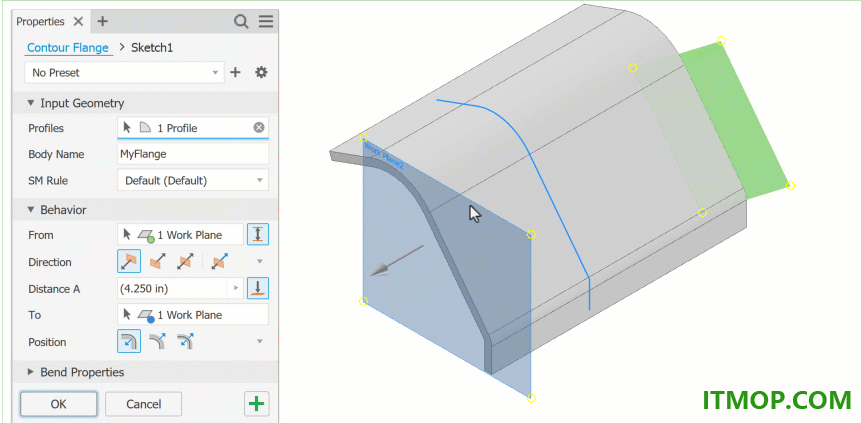Select the second bend Position option

[x=157, y=342]
